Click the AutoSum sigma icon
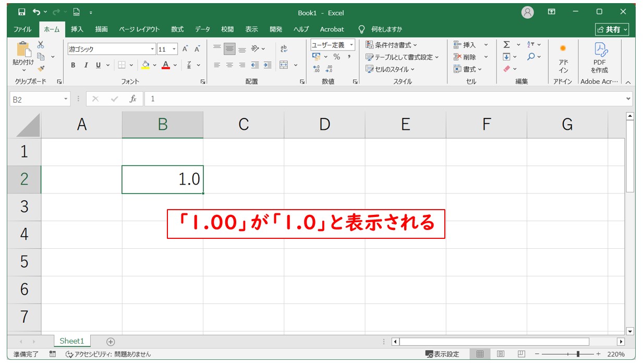Viewport: 643px width, 364px height. point(506,45)
